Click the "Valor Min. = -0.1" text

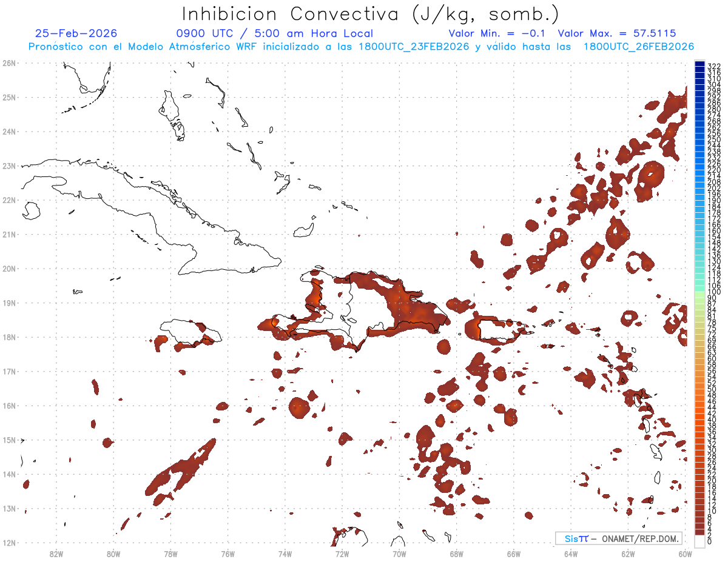[x=498, y=33]
